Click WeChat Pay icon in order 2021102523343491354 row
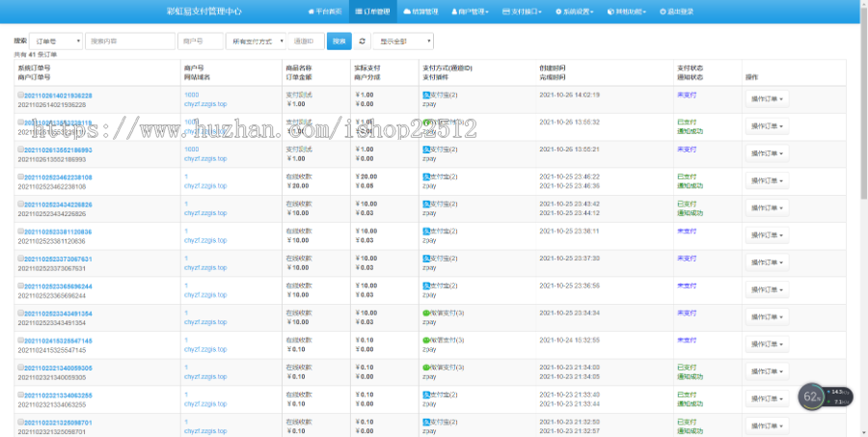868x437 pixels. tap(425, 313)
